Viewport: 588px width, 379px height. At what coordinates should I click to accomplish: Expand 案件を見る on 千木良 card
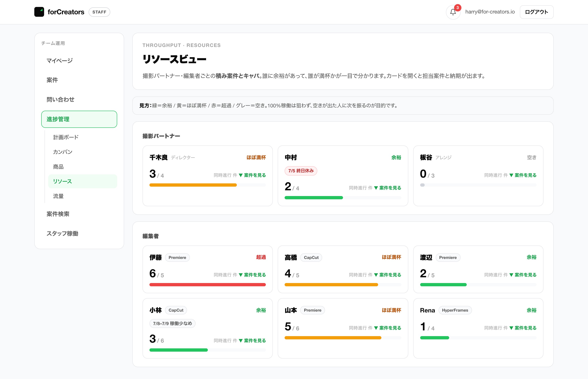coord(252,175)
